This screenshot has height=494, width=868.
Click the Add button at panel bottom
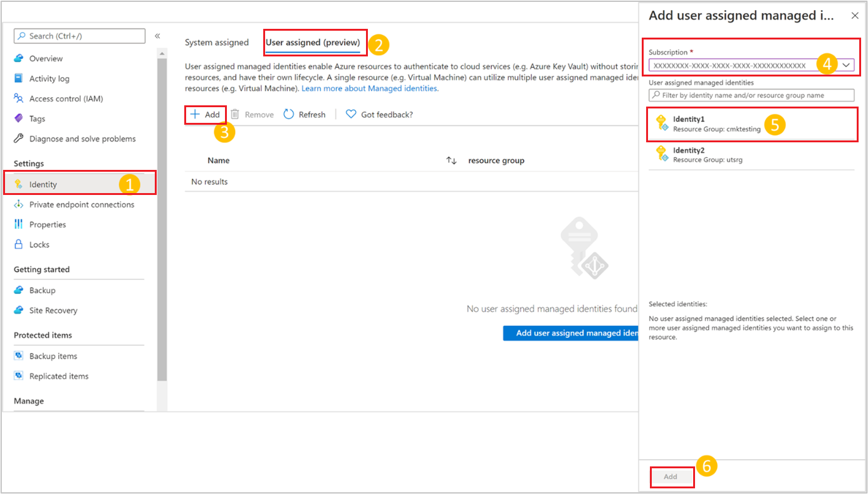pyautogui.click(x=671, y=477)
